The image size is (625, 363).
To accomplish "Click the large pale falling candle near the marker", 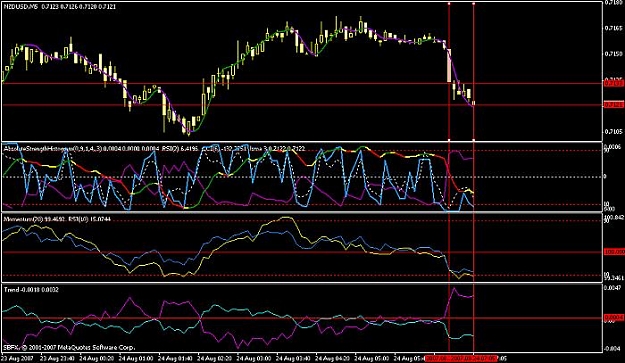I will point(449,65).
